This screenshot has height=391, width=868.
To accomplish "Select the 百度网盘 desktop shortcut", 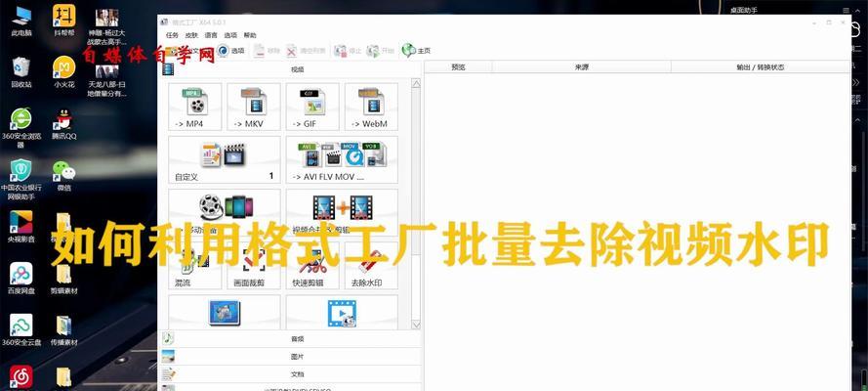I will (x=21, y=279).
